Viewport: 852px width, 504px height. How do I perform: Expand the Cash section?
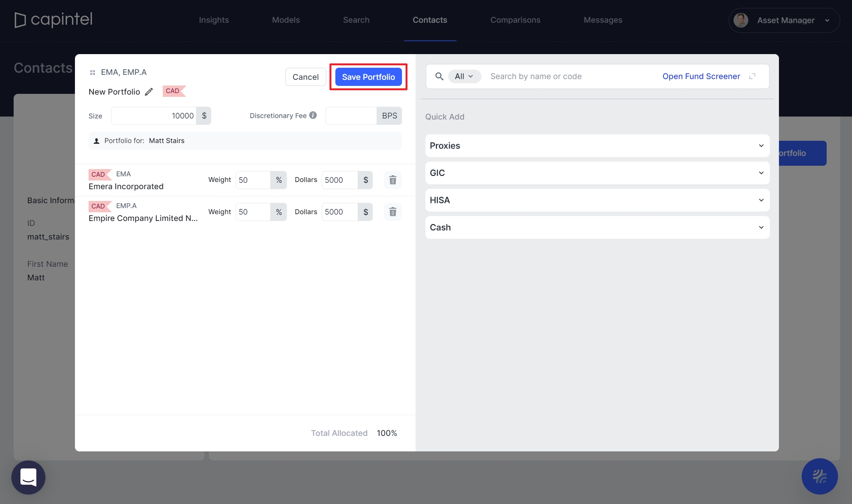click(597, 227)
